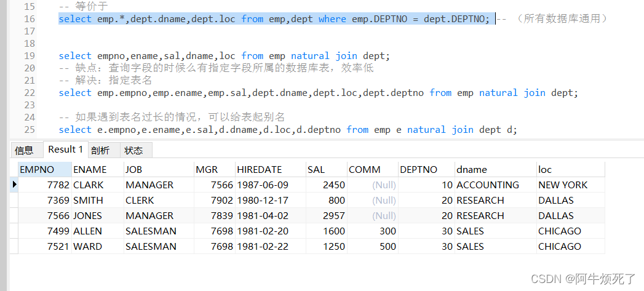Click the hiredate 1981-02-22 cell

click(270, 247)
